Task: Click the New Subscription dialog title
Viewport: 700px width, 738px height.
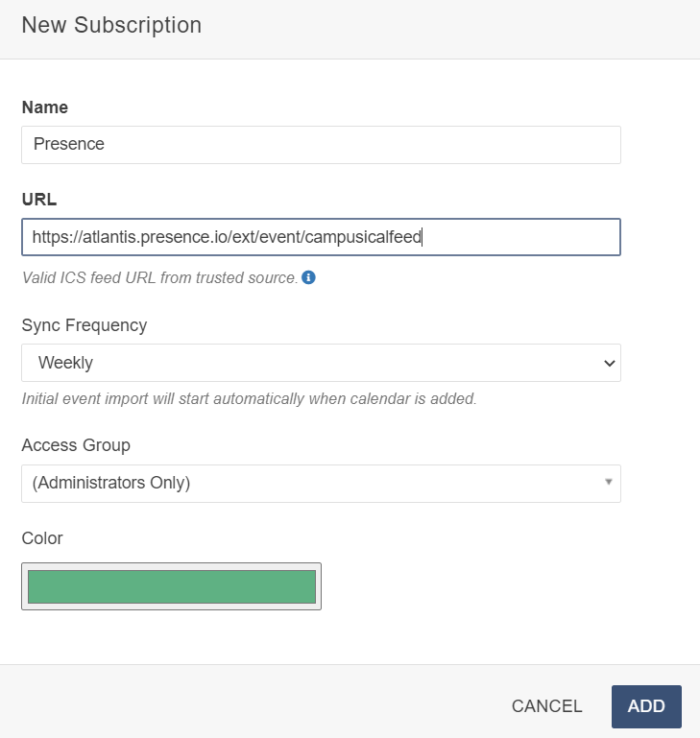Action: 111,25
